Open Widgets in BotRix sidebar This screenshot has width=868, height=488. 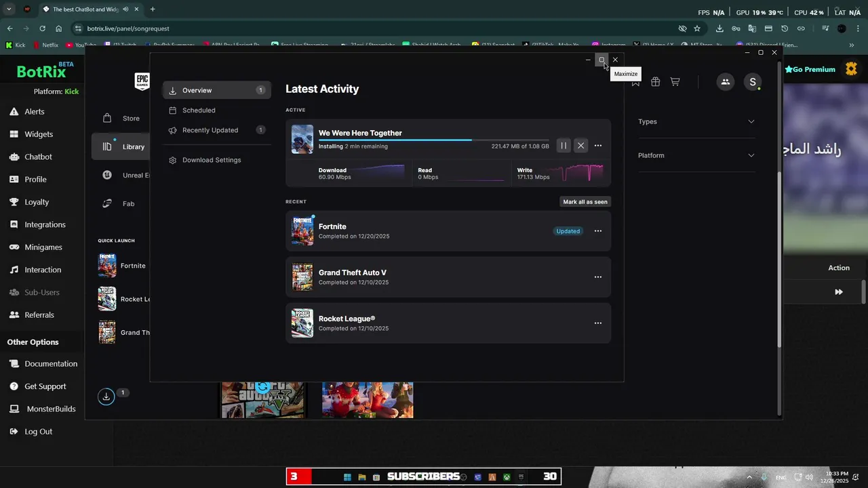pos(39,134)
